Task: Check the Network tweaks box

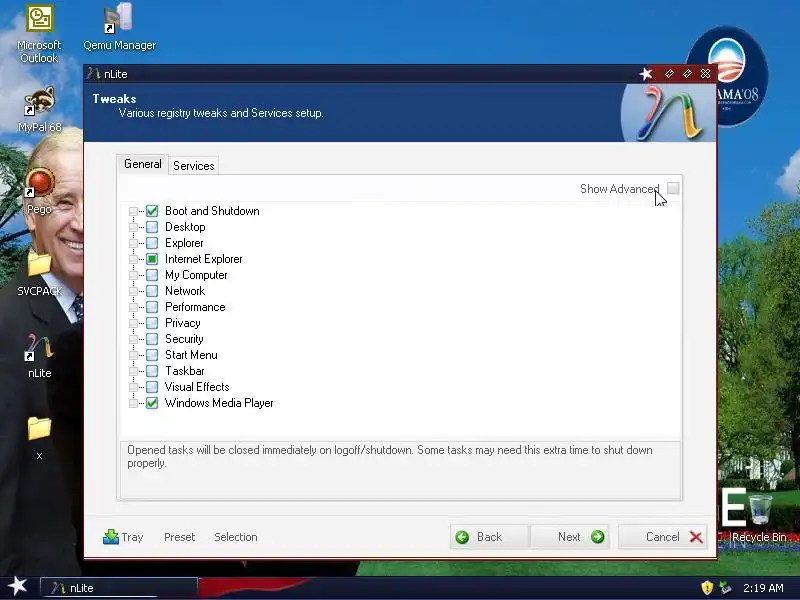Action: click(x=152, y=291)
